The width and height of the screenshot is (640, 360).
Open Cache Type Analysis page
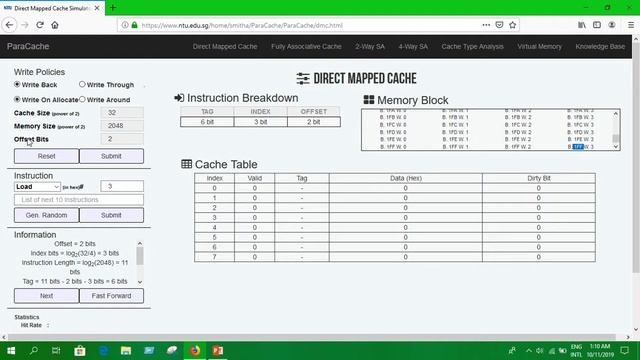(x=472, y=47)
